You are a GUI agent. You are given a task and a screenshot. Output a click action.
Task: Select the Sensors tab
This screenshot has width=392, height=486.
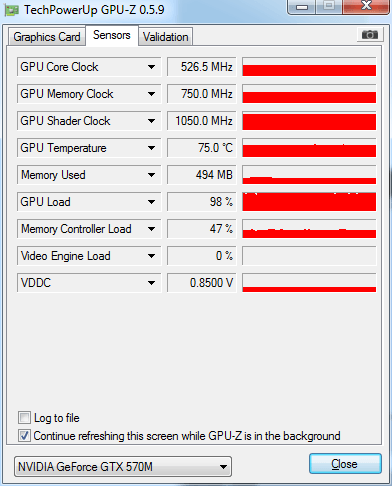[112, 35]
